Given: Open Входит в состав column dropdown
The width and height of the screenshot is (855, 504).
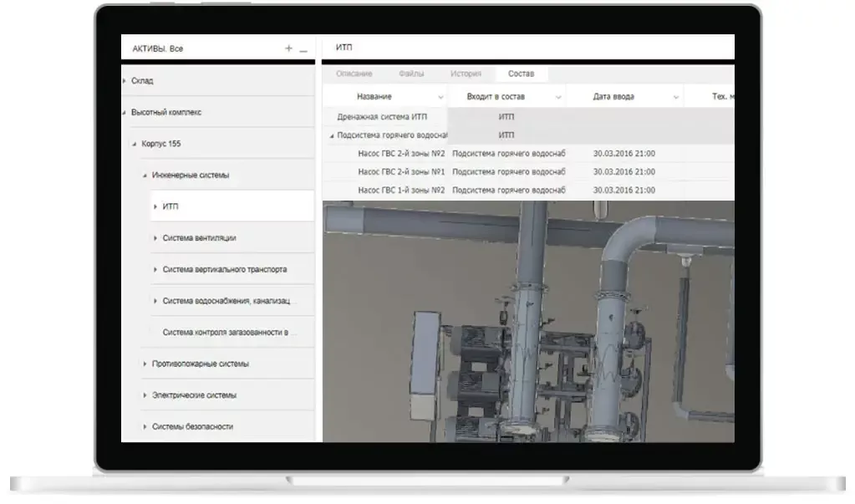Looking at the screenshot, I should 557,97.
